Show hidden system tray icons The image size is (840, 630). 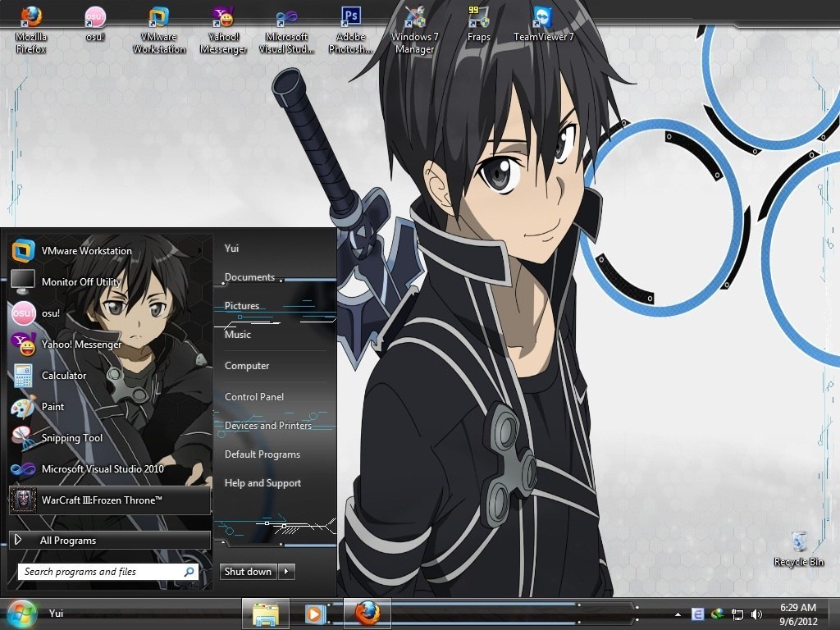point(678,614)
